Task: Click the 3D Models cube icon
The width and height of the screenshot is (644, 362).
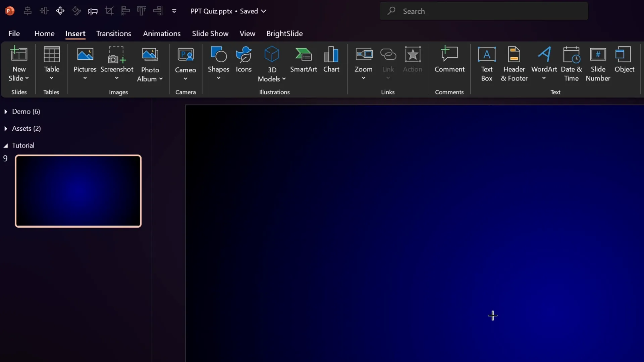Action: click(x=272, y=55)
